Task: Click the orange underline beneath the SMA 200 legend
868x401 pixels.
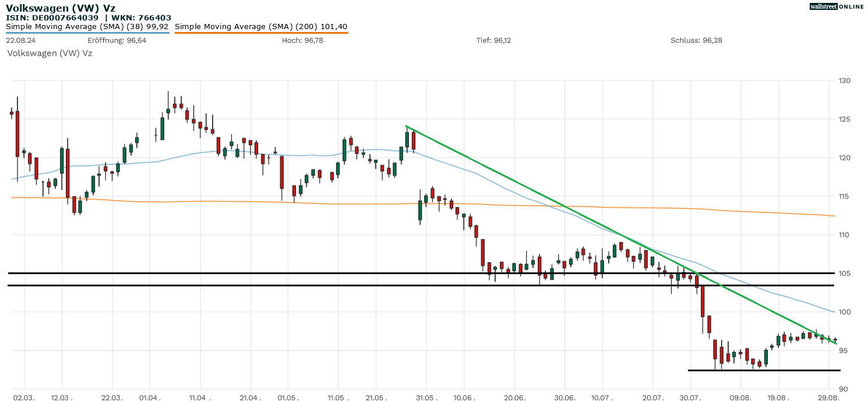Action: (261, 33)
